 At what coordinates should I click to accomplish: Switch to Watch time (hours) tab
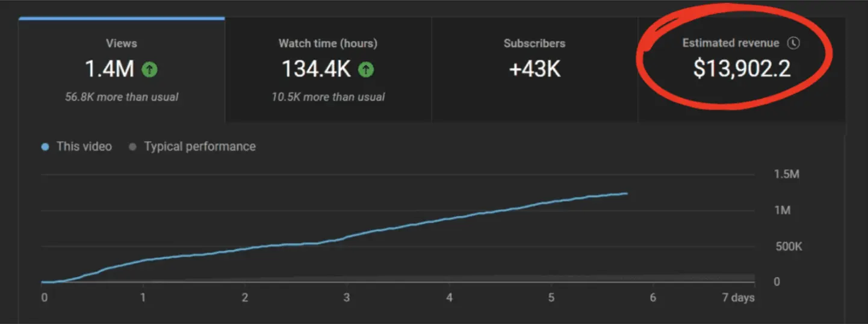tap(328, 70)
